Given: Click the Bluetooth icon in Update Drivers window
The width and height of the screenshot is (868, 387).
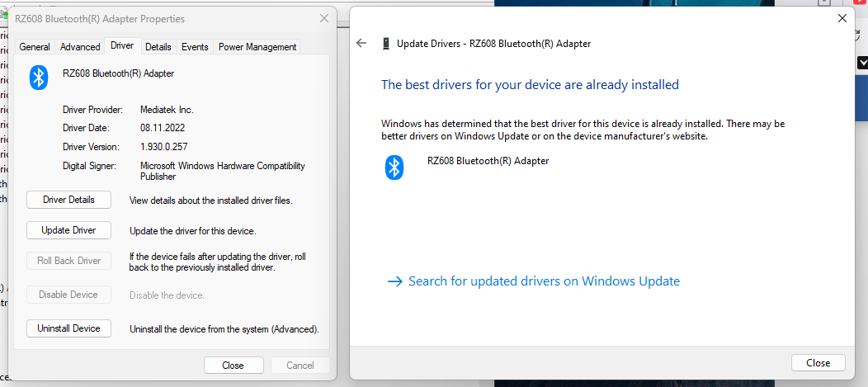Looking at the screenshot, I should [x=394, y=167].
